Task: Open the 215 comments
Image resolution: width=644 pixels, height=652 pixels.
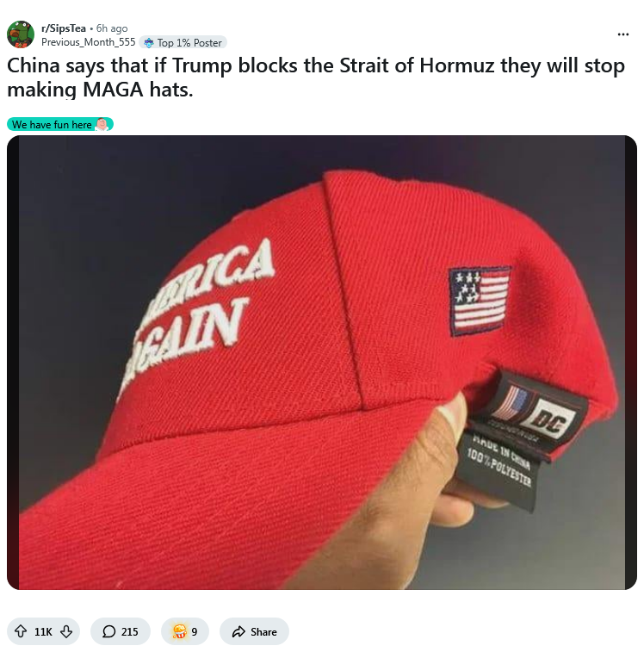Action: pyautogui.click(x=121, y=631)
